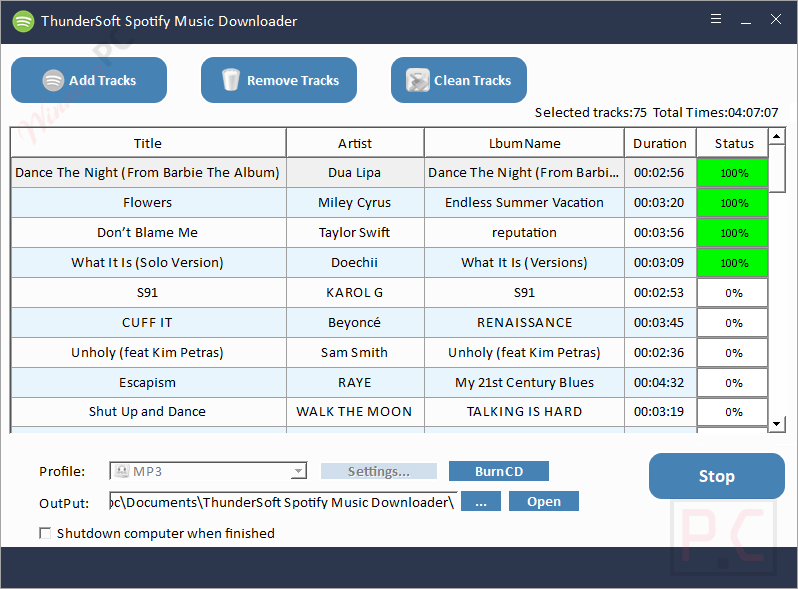
Task: Select the Shut Up and Dance title
Action: click(148, 412)
